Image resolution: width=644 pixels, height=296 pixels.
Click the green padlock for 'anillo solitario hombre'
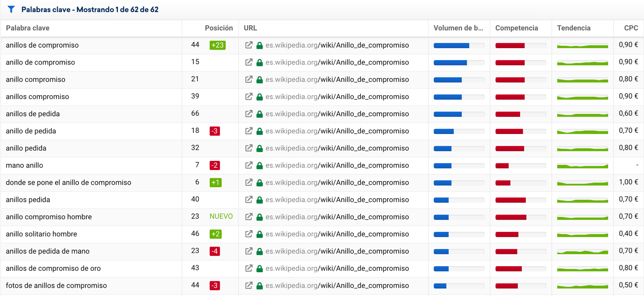(x=260, y=235)
